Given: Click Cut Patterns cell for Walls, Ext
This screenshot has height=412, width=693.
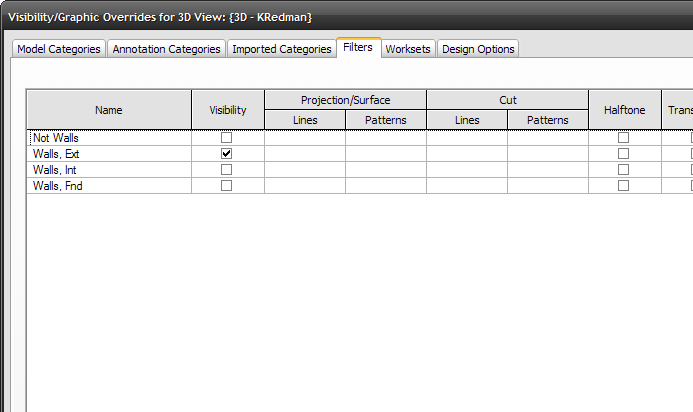Looking at the screenshot, I should pos(548,154).
